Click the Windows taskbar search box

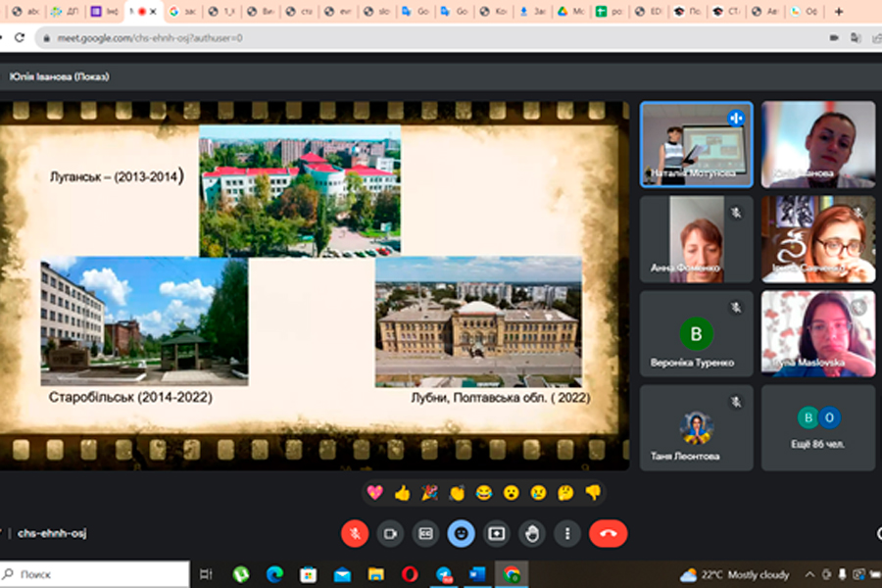[95, 574]
